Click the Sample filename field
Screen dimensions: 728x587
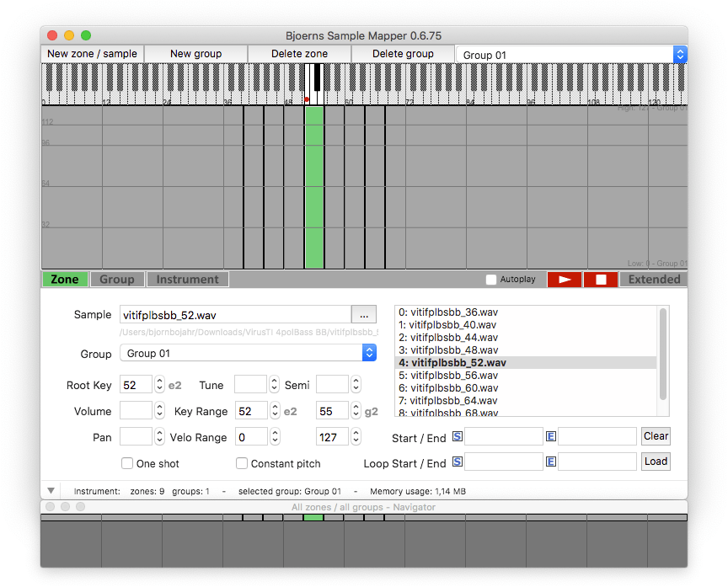point(235,315)
